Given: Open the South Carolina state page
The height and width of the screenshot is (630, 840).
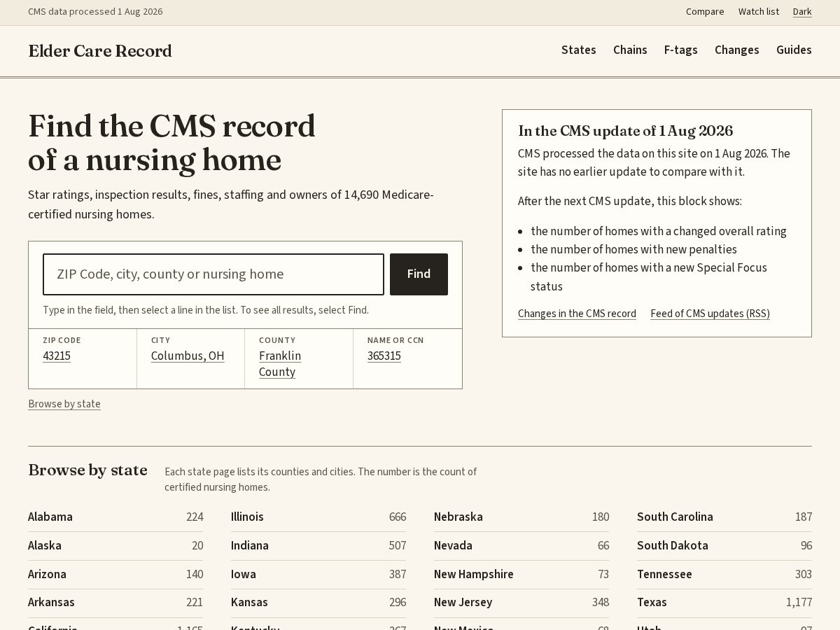Looking at the screenshot, I should coord(675,517).
